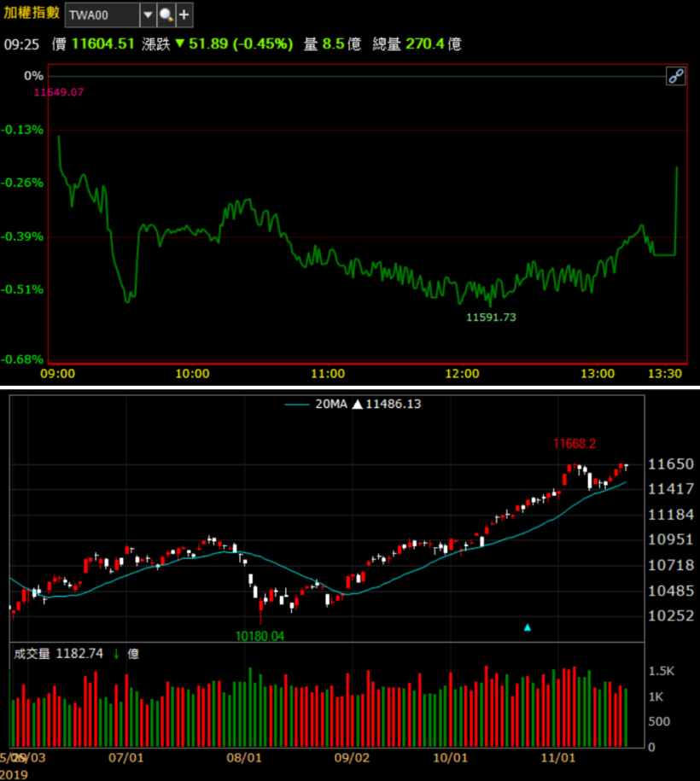Screen dimensions: 700x781
Task: Click the 量 8.5 億 volume reading
Action: point(332,44)
